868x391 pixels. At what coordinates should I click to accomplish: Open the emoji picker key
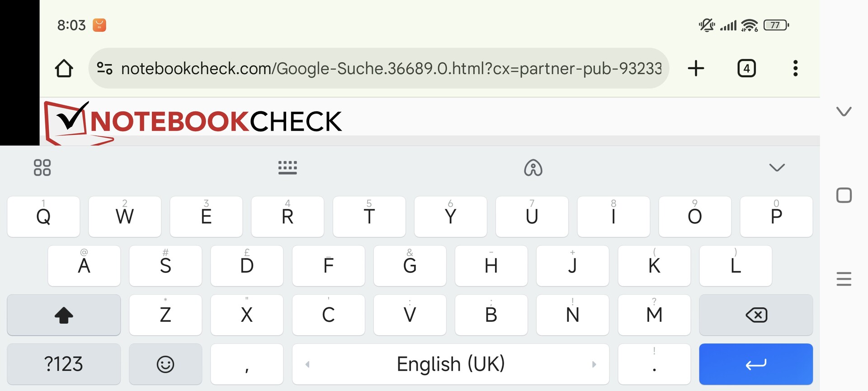pos(165,364)
